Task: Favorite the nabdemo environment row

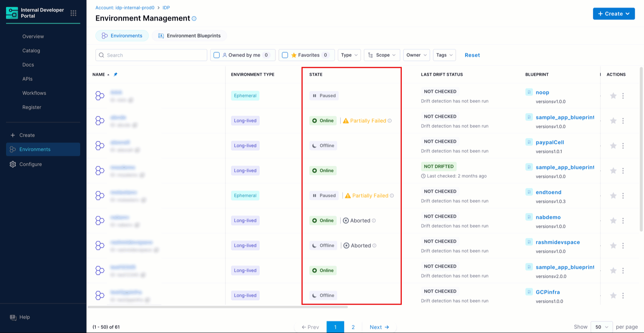Action: click(613, 221)
